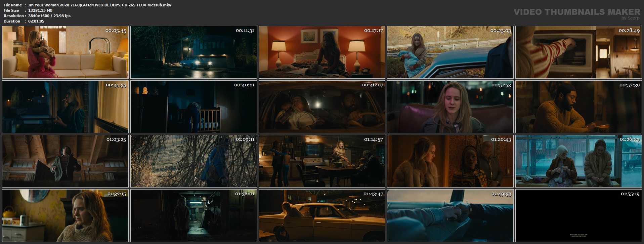Image resolution: width=644 pixels, height=244 pixels.
Task: Open the thumbnail at 00:46:07
Action: tap(322, 107)
